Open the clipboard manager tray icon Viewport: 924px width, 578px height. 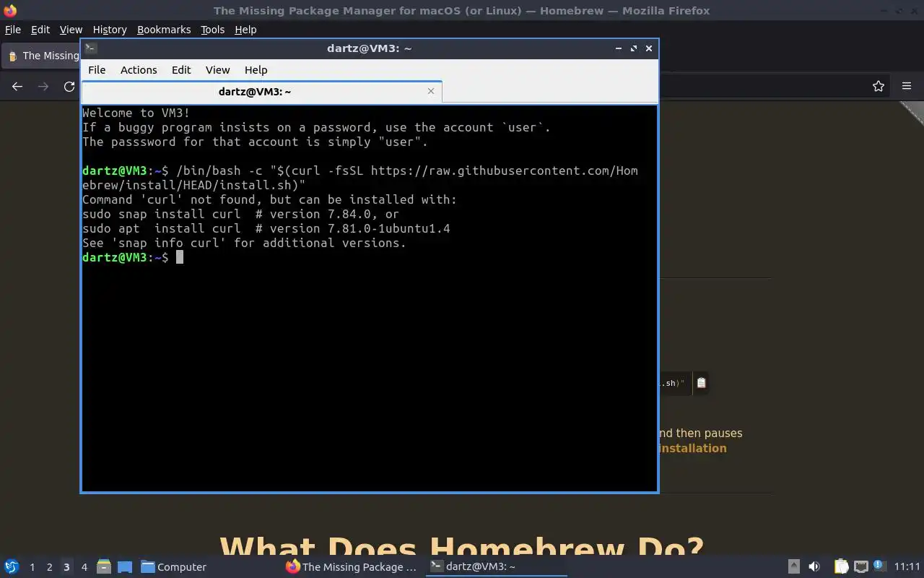click(842, 566)
